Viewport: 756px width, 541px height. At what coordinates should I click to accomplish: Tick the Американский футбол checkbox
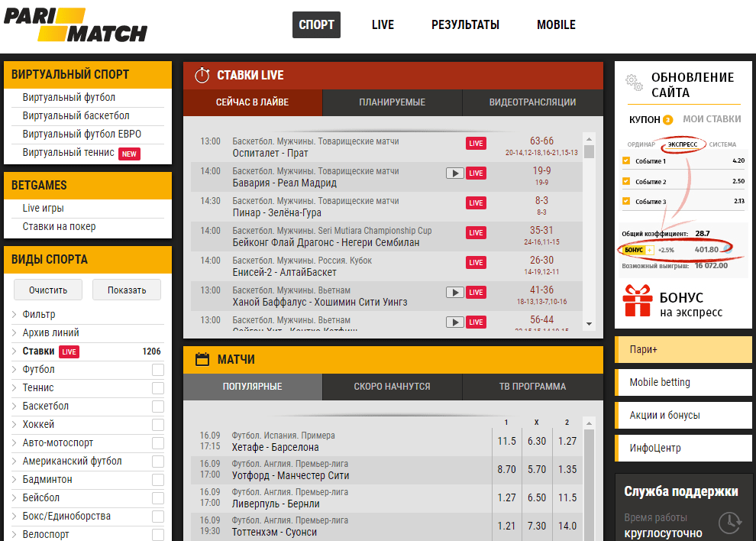(157, 462)
